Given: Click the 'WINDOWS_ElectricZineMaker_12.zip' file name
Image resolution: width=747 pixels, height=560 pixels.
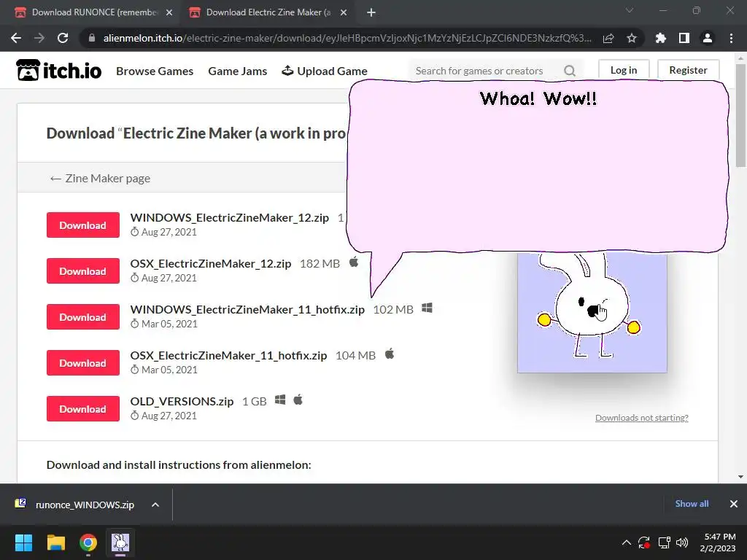Looking at the screenshot, I should 230,217.
